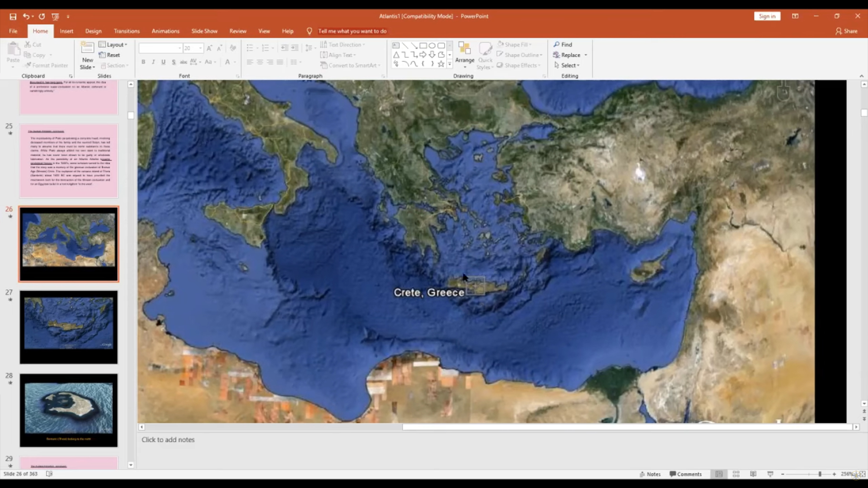The width and height of the screenshot is (868, 488).
Task: Open the Insert ribbon tab
Action: [66, 31]
